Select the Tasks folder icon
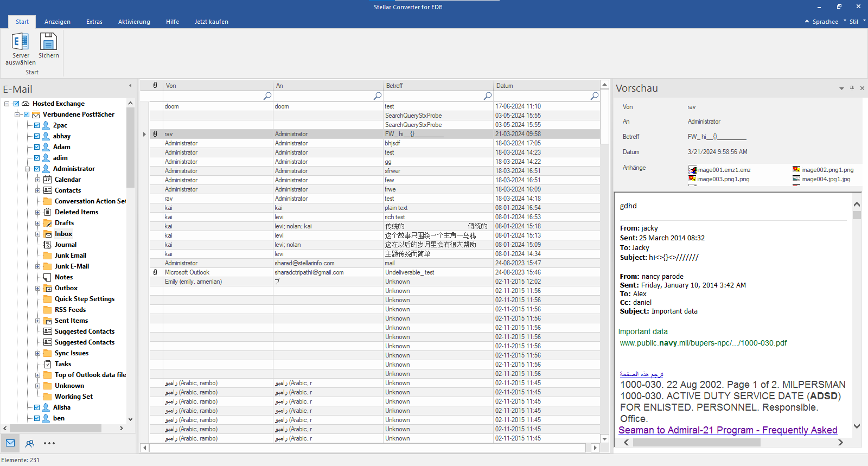Viewport: 868px width, 466px height. point(48,364)
